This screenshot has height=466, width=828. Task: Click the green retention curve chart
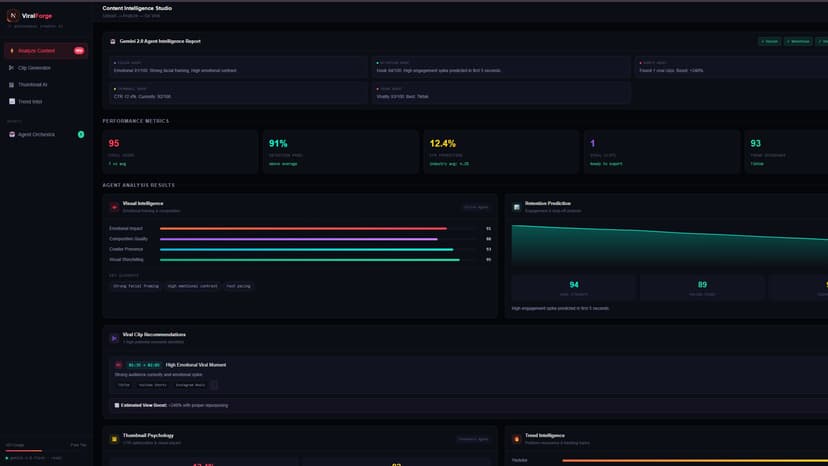coord(670,247)
